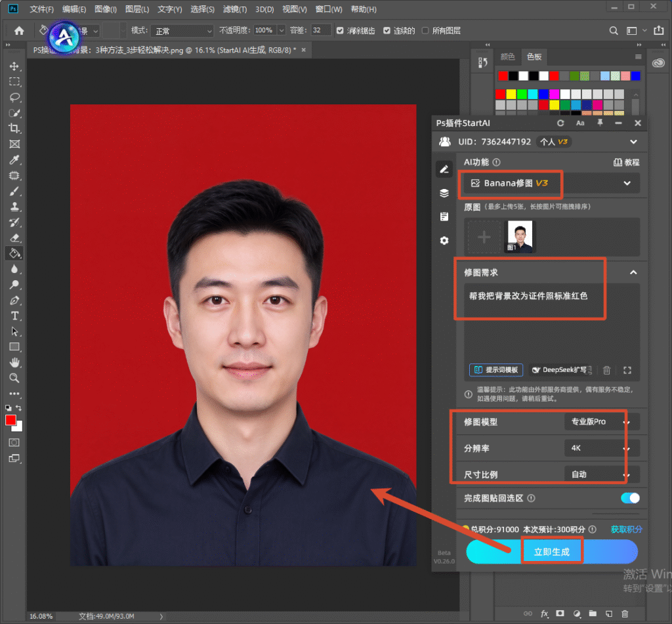The image size is (672, 624).
Task: Open the StartAI layers sidebar icon
Action: point(444,193)
